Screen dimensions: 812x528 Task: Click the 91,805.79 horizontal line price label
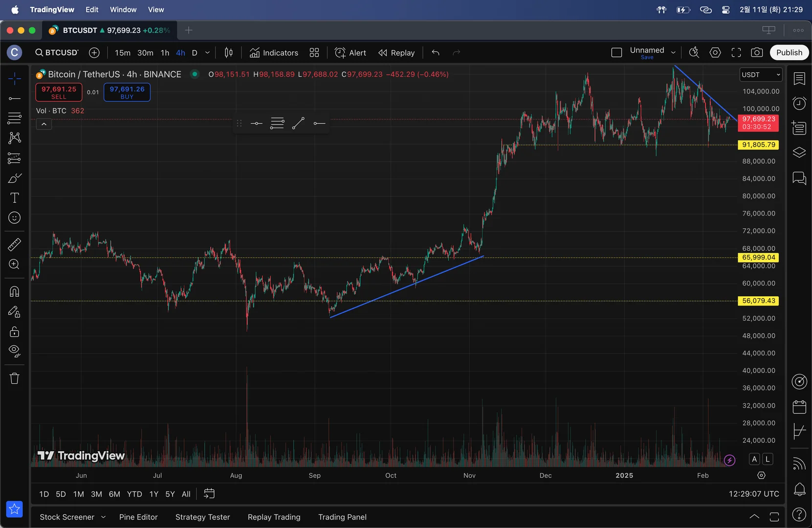pos(758,145)
